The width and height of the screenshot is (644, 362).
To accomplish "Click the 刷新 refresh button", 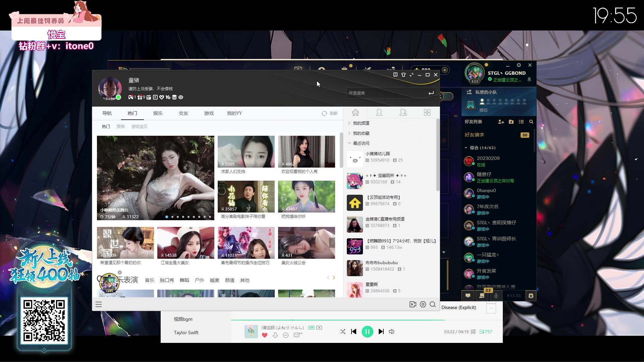I will [x=330, y=113].
